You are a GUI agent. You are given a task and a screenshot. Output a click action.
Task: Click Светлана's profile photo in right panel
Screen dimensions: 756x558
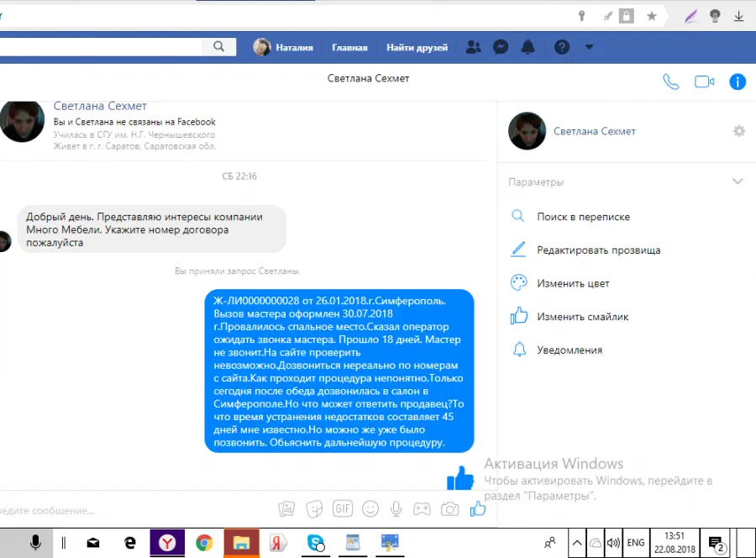pos(527,131)
